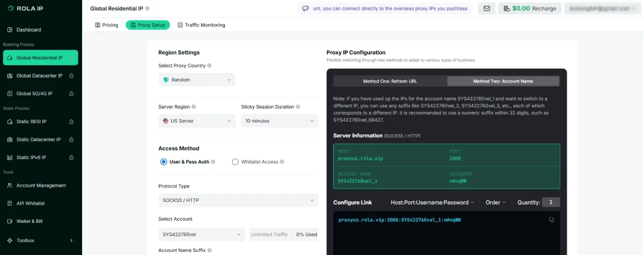Click lock icon beside Static Datacenter IP

pyautogui.click(x=71, y=140)
